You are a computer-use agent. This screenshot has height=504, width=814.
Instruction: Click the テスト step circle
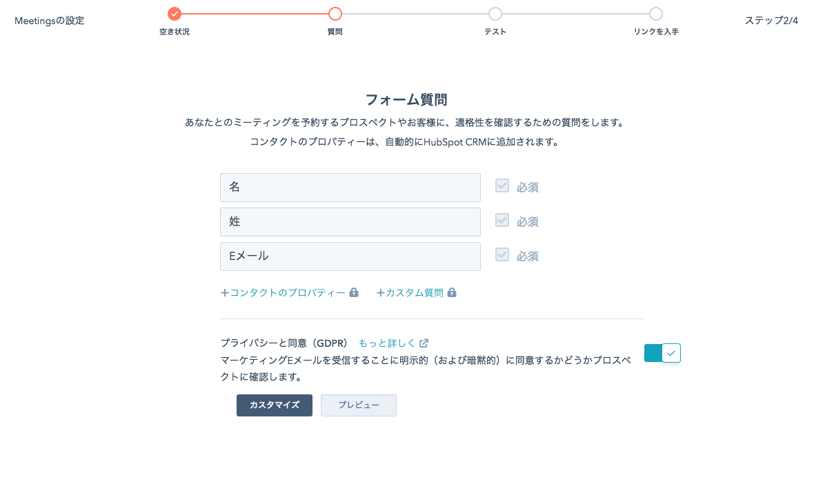(495, 14)
